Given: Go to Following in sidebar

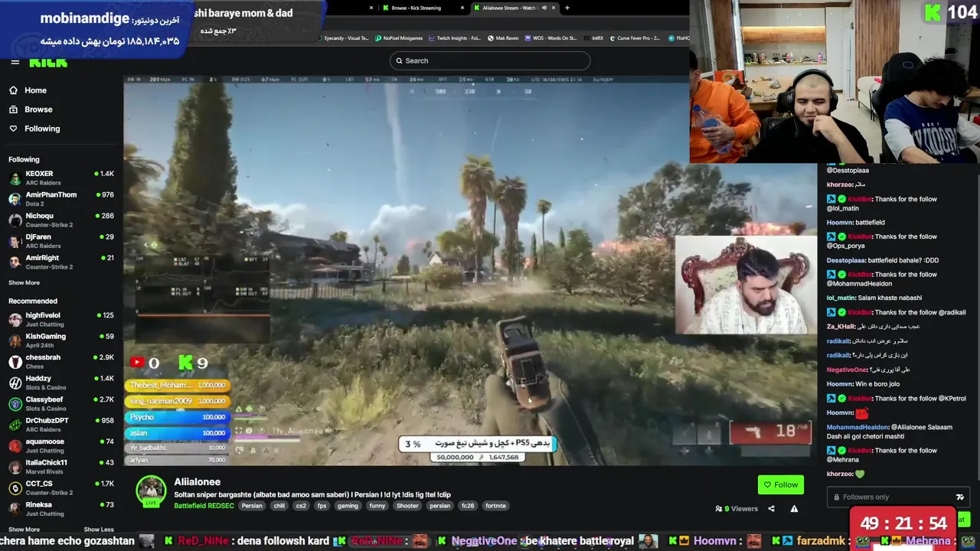Looking at the screenshot, I should click(42, 129).
